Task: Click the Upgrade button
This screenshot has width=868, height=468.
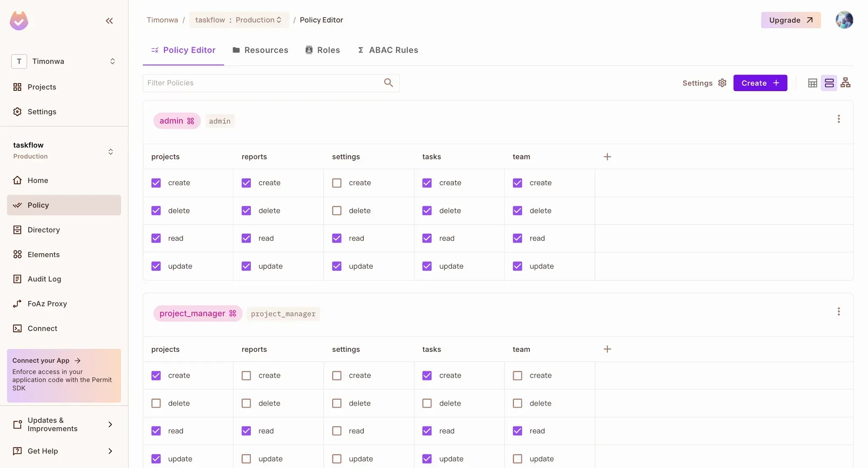Action: [790, 20]
